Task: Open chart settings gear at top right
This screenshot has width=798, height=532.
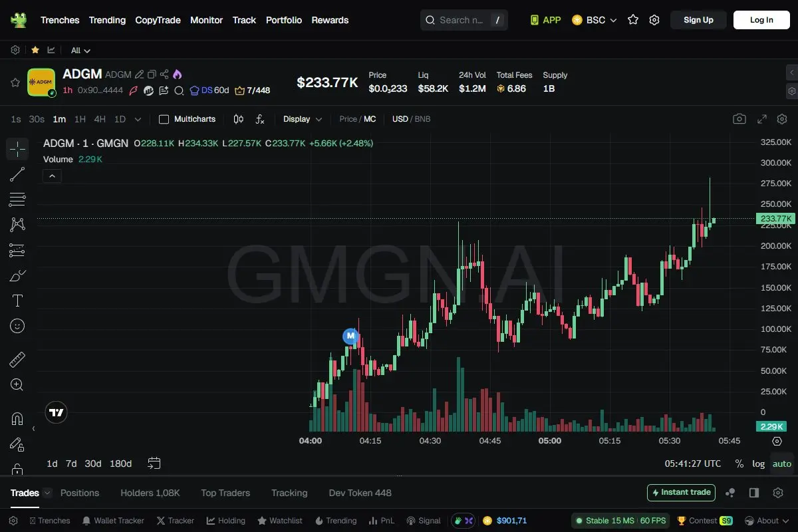Action: click(782, 119)
